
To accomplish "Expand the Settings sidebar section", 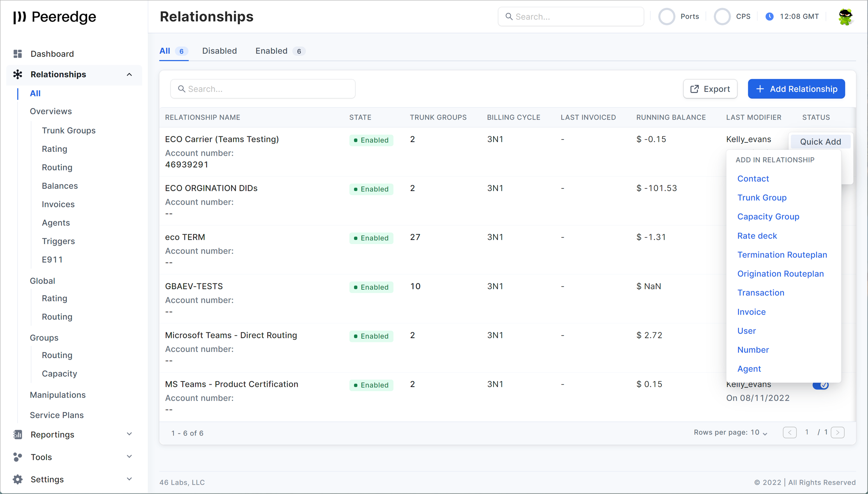I will pos(129,479).
